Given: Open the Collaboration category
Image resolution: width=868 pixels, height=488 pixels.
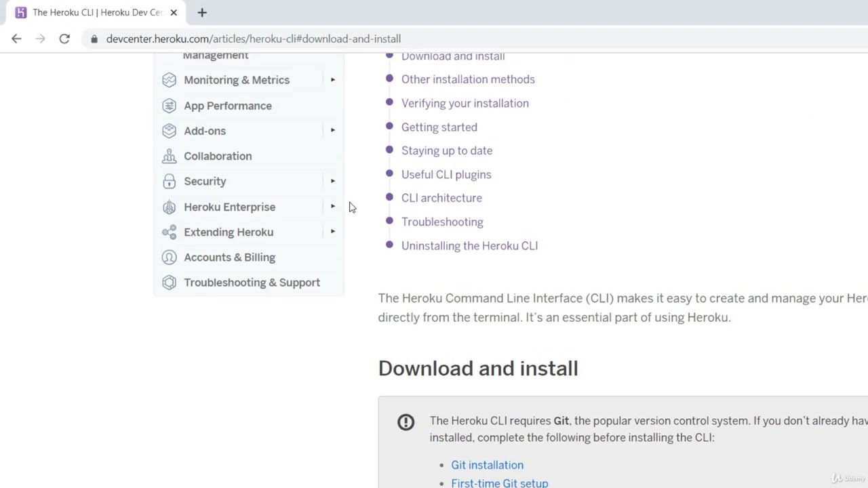Looking at the screenshot, I should point(218,156).
